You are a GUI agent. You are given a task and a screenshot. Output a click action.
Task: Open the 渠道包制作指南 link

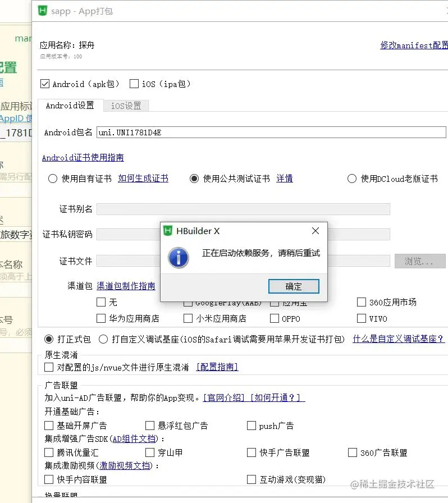[126, 286]
